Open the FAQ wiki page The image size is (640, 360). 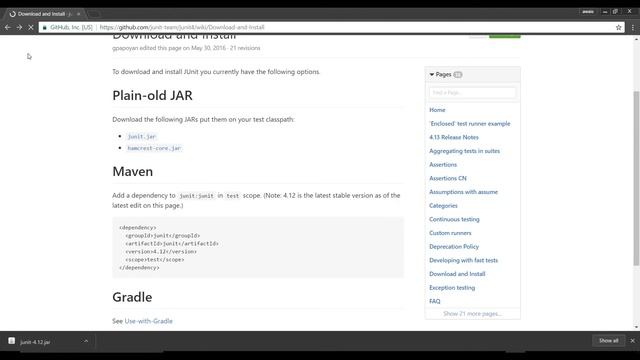[x=435, y=301]
